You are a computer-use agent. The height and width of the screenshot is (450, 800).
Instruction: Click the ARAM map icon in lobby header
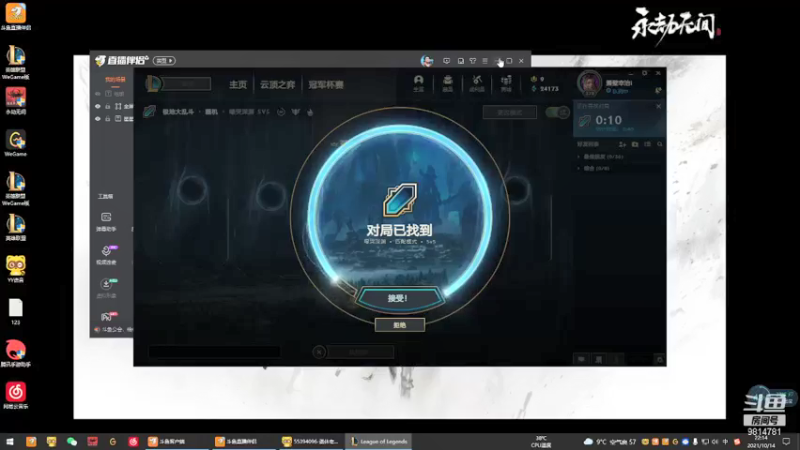click(x=149, y=111)
